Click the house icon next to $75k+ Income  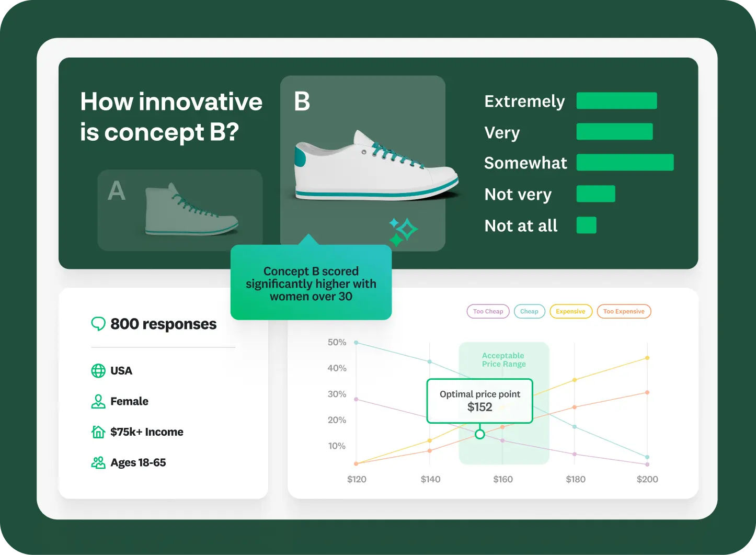[x=98, y=432]
